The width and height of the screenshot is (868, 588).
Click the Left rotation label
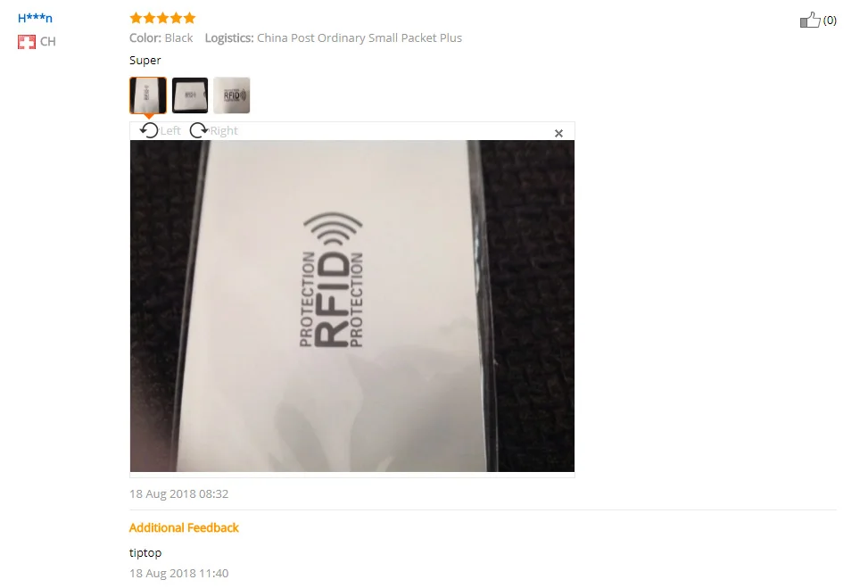point(170,130)
